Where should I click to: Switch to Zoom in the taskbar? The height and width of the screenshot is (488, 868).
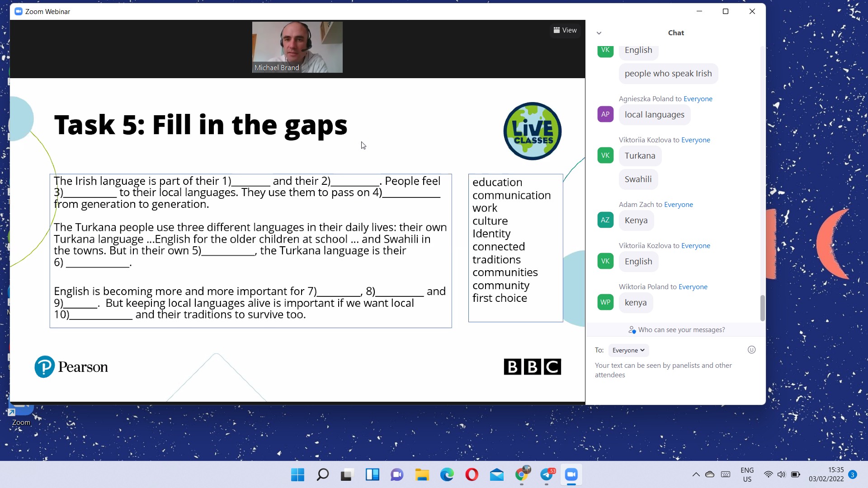571,475
